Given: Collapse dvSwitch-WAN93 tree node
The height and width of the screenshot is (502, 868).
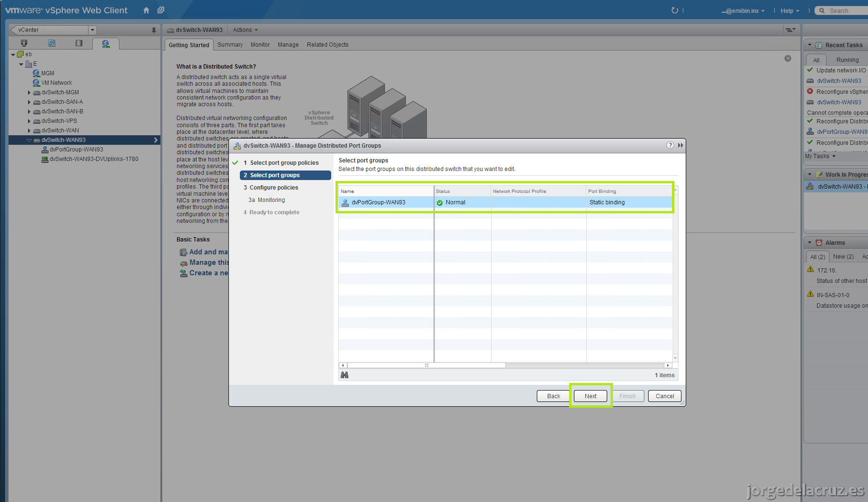Looking at the screenshot, I should 29,141.
